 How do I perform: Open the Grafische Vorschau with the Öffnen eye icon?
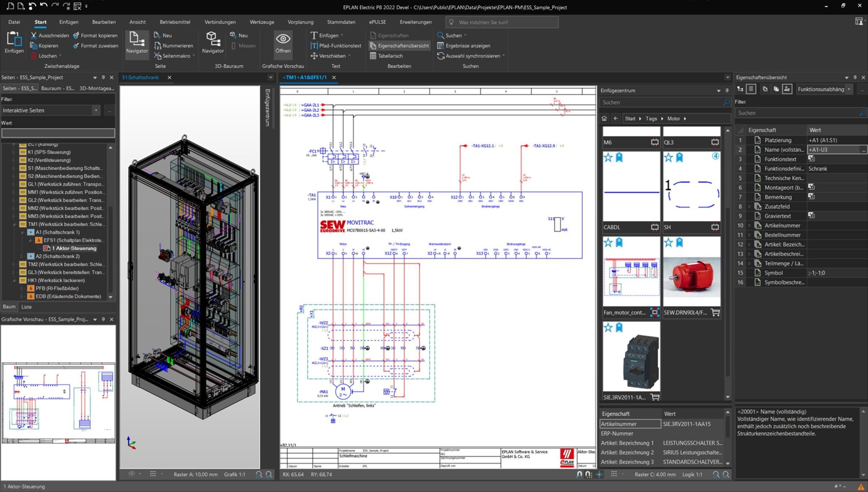(x=283, y=44)
